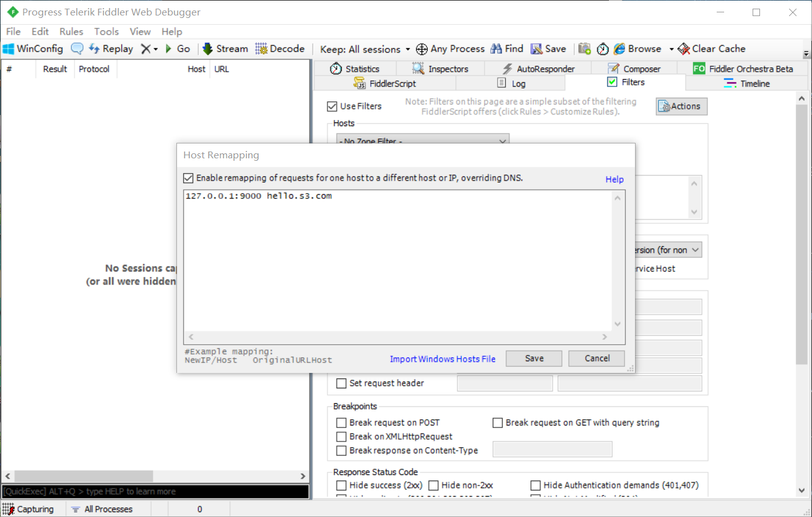Open the Inspectors tab
The width and height of the screenshot is (812, 517).
click(440, 69)
